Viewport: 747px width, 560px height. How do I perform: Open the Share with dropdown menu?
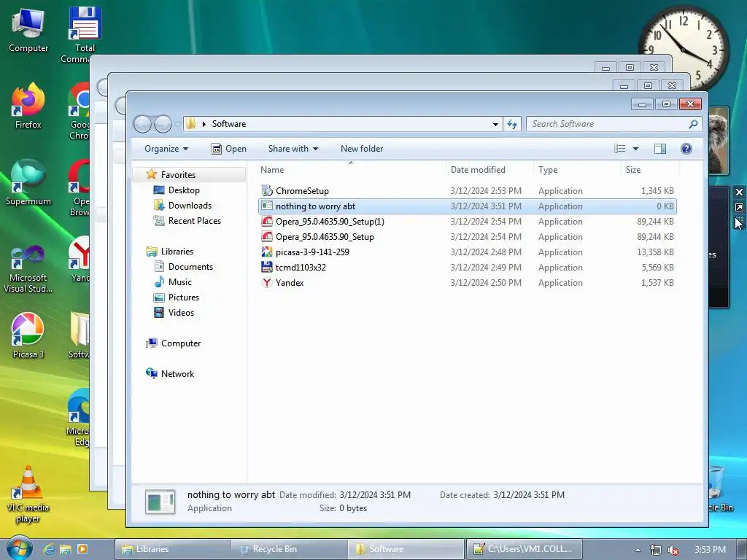point(293,149)
